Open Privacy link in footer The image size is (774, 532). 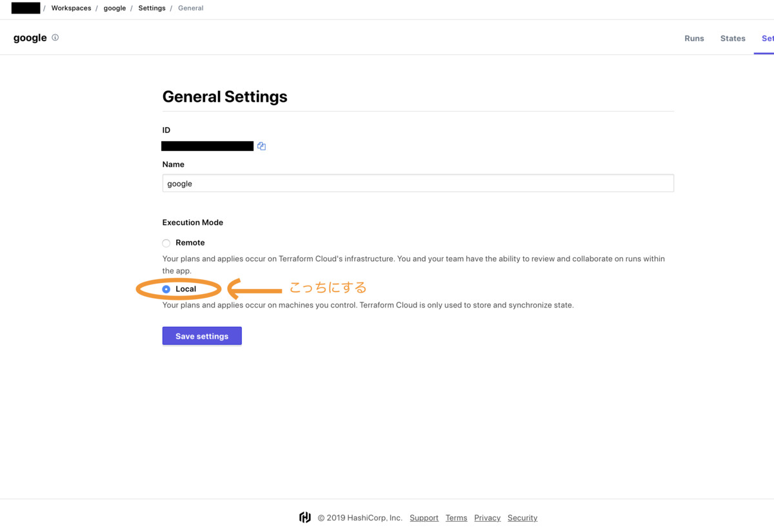coord(487,518)
